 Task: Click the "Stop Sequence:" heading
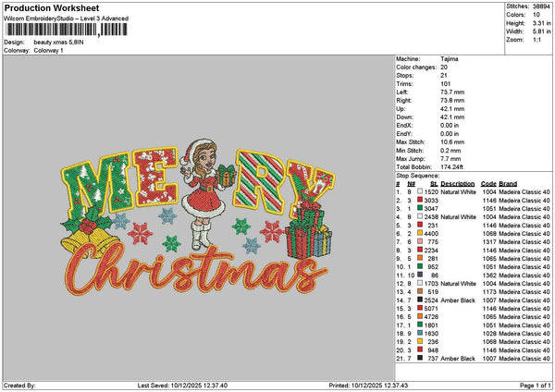tap(418, 176)
